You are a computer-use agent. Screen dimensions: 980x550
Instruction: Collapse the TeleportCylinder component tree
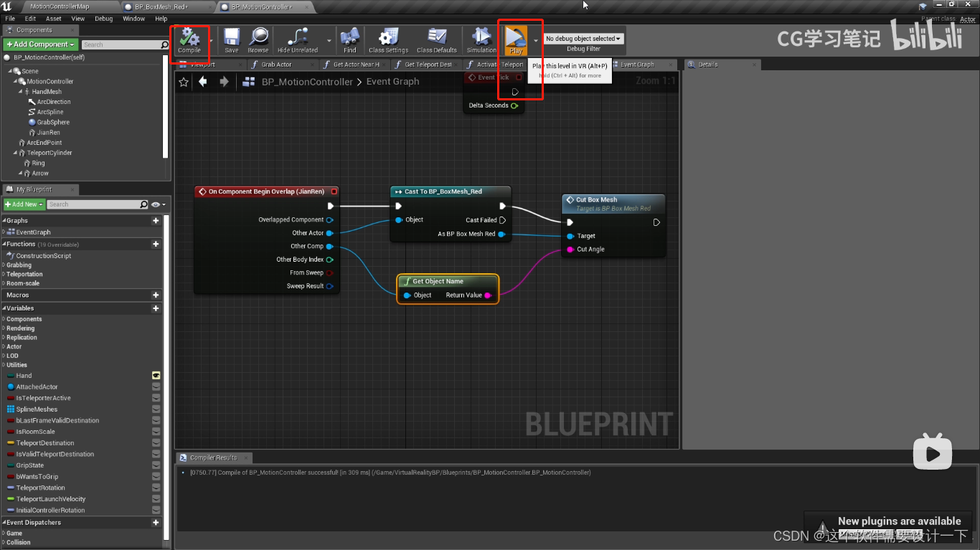(x=14, y=153)
